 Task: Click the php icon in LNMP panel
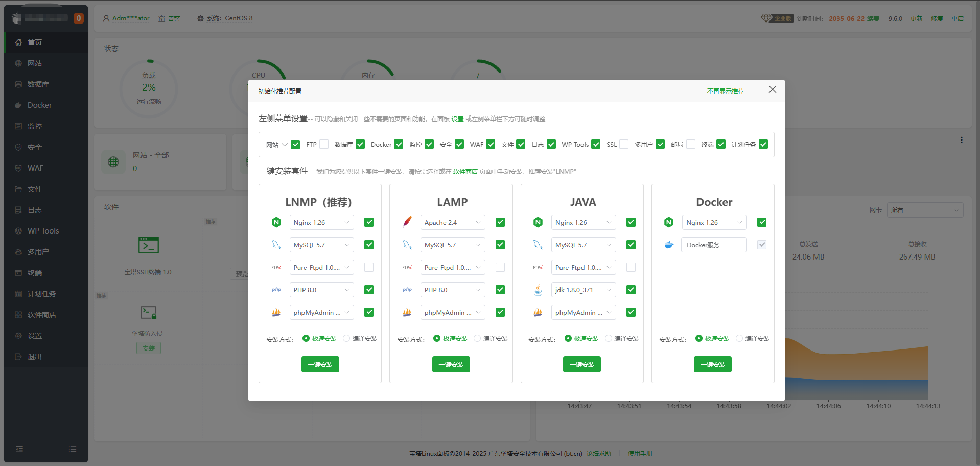pyautogui.click(x=276, y=290)
